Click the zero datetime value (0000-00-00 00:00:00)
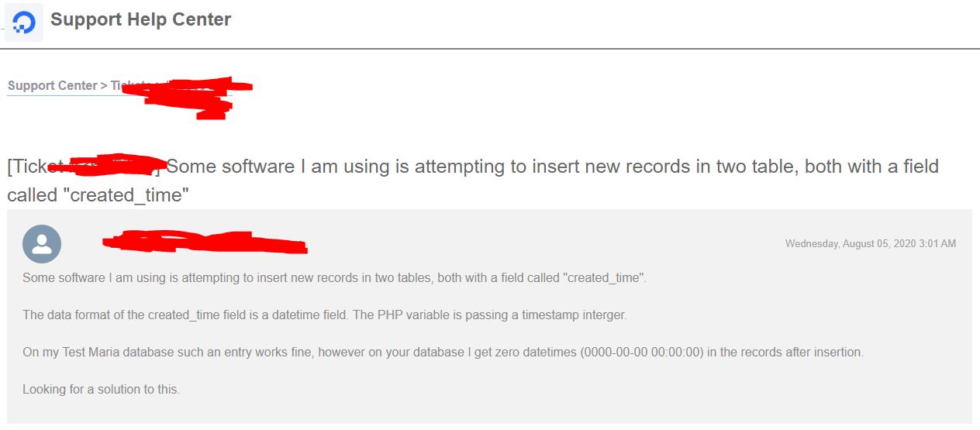The width and height of the screenshot is (980, 430). 642,352
